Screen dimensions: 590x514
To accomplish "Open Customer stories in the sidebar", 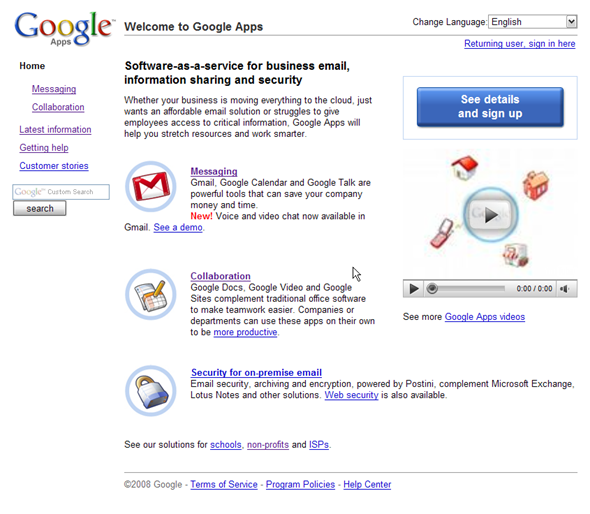I will coord(54,166).
